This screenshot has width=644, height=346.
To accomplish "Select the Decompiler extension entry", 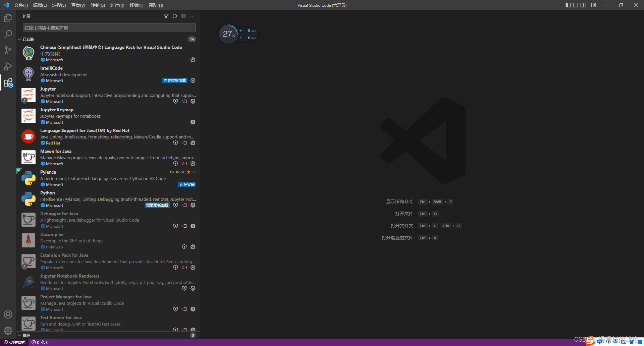I will (x=108, y=241).
